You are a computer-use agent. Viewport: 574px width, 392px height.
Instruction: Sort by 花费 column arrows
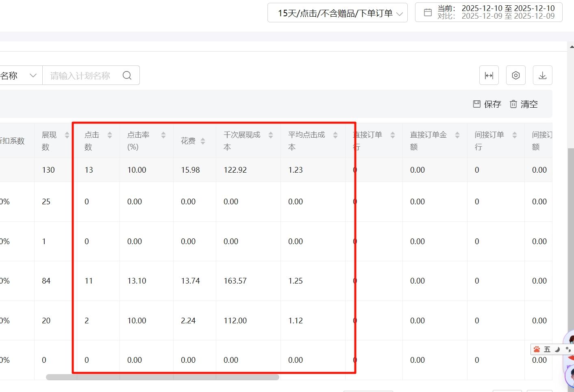point(203,141)
